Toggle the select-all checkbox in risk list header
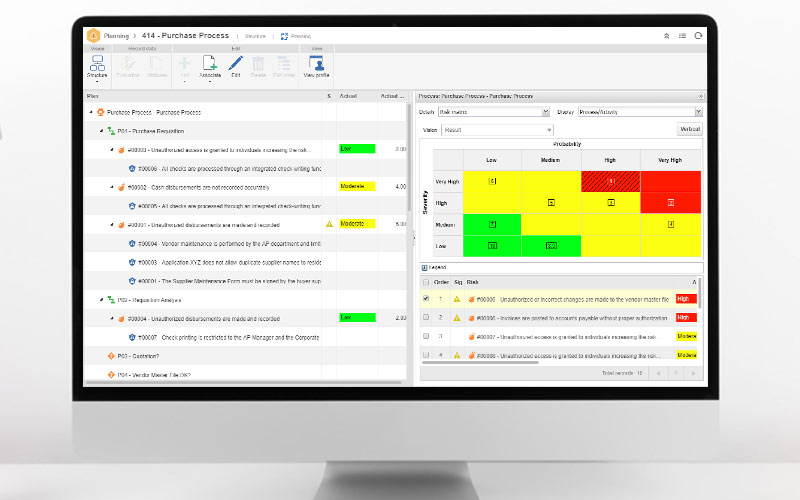Image resolution: width=800 pixels, height=500 pixels. pyautogui.click(x=427, y=282)
